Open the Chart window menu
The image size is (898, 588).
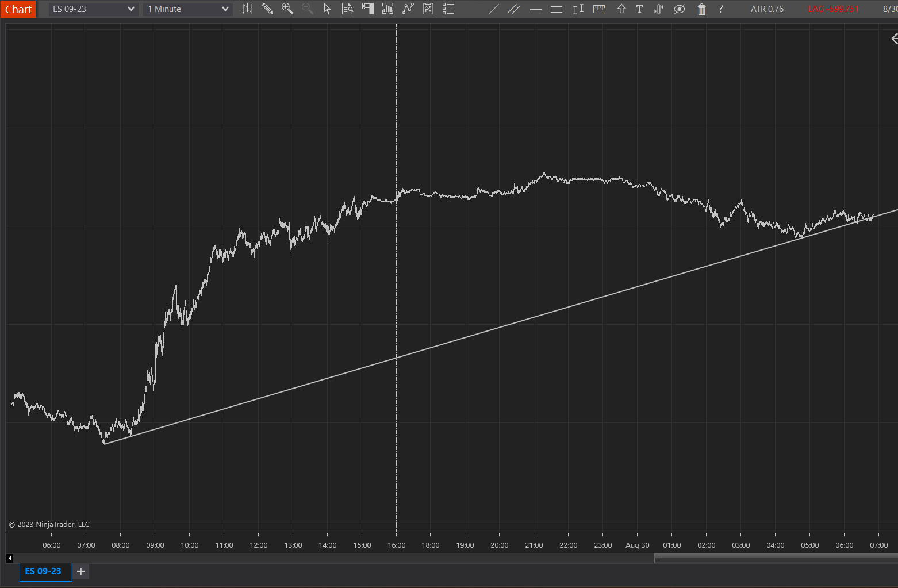18,9
